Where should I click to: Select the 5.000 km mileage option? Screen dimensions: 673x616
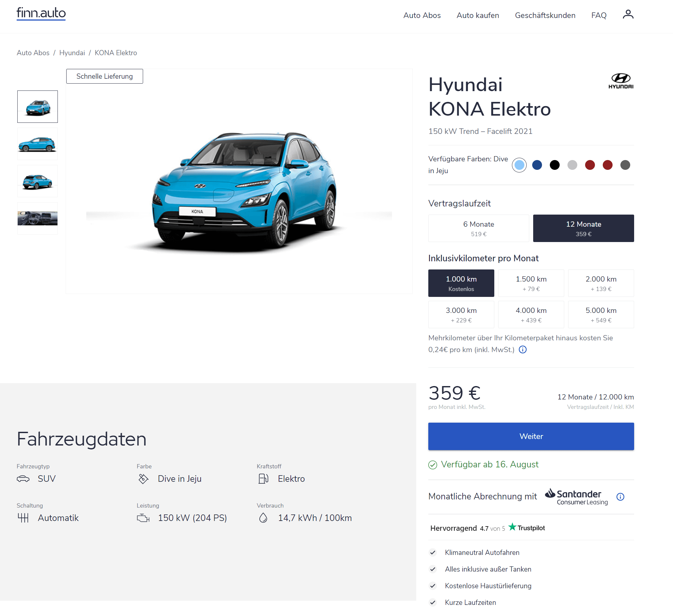pos(600,315)
